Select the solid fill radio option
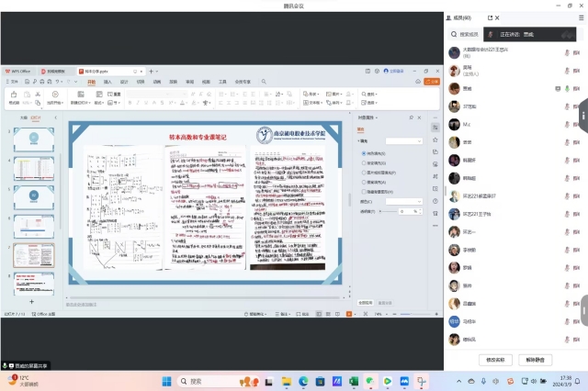Screen dimensions: 588x391 (363, 153)
